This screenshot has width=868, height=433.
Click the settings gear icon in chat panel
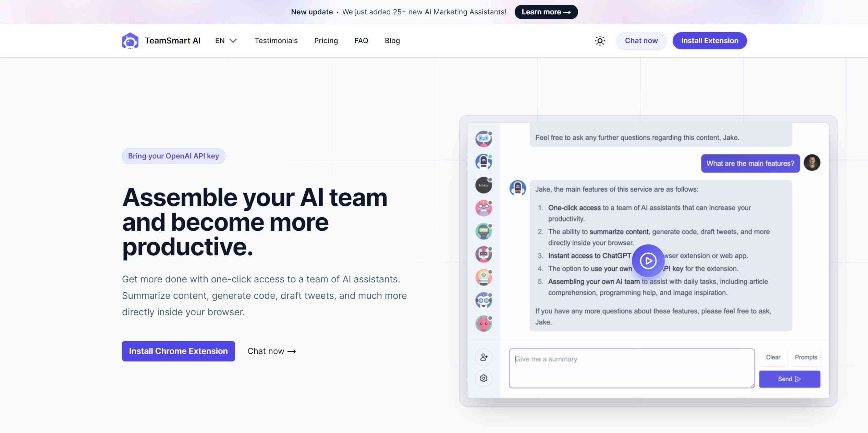483,378
